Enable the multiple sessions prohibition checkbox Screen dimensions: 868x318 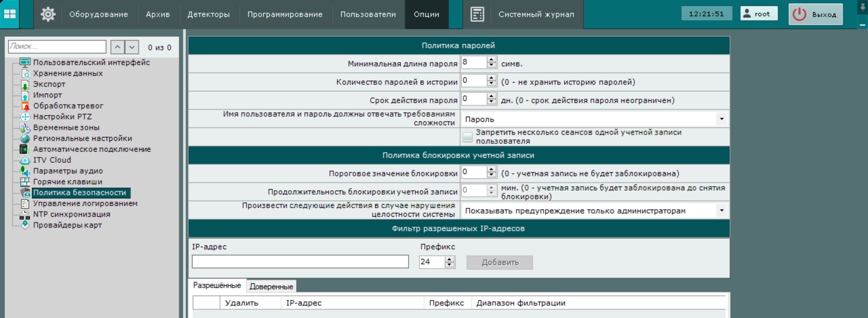(x=467, y=137)
